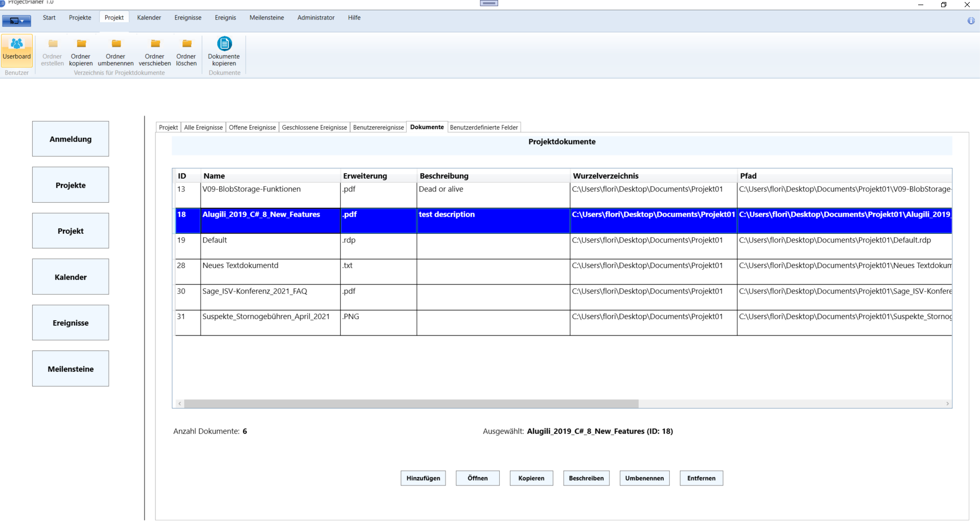Viewport: 980px width, 530px height.
Task: Click the .txt extension cell
Action: pos(379,272)
